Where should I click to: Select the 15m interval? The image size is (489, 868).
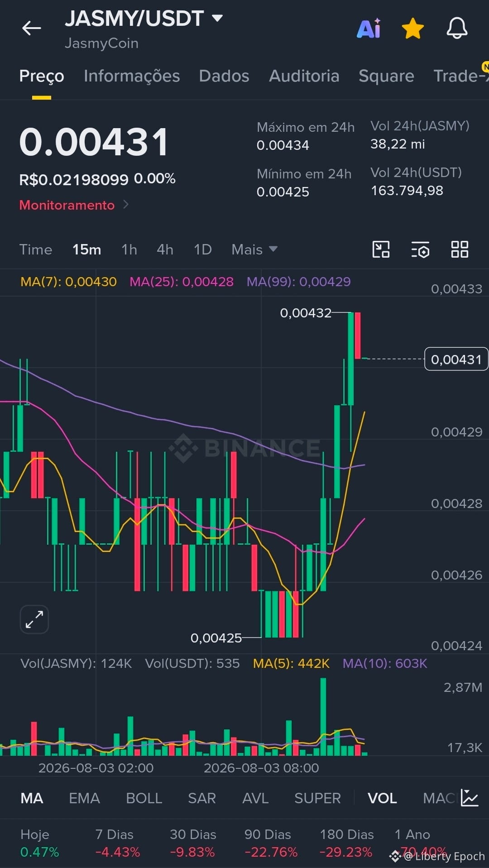tap(87, 249)
